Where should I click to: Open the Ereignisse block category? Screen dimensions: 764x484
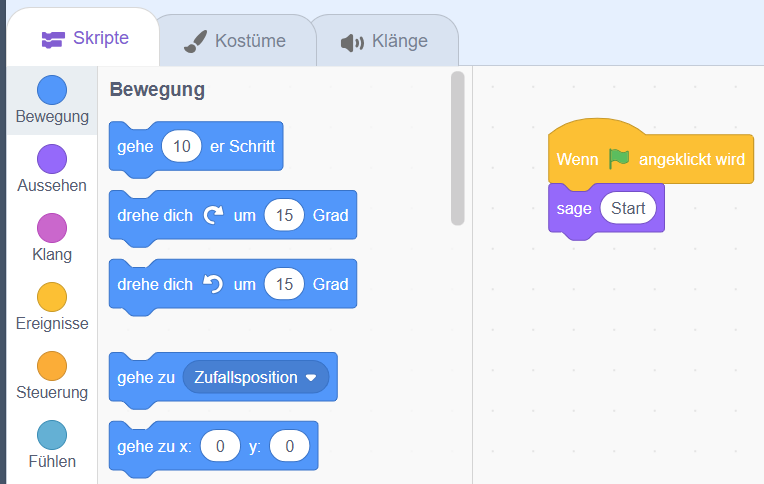(52, 297)
